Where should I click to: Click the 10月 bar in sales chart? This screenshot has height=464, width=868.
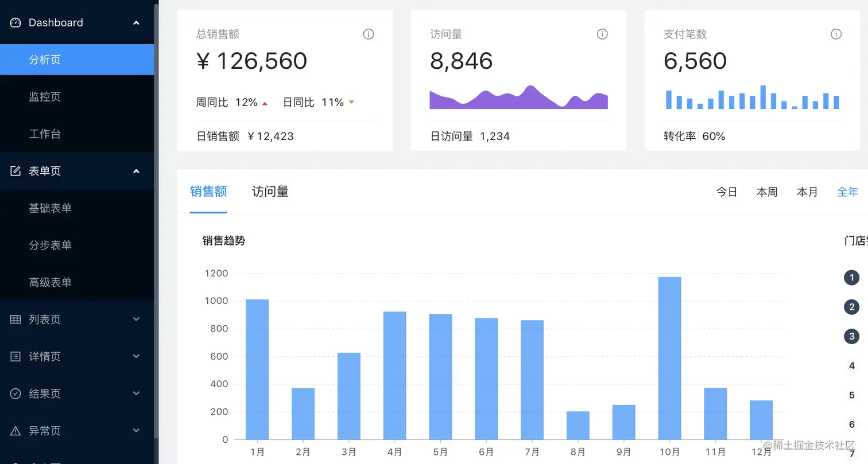coord(669,358)
